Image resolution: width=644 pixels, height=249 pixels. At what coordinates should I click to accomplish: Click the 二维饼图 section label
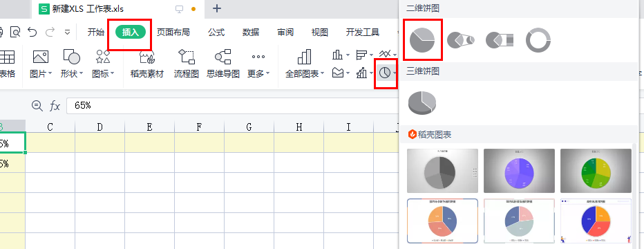coord(423,8)
